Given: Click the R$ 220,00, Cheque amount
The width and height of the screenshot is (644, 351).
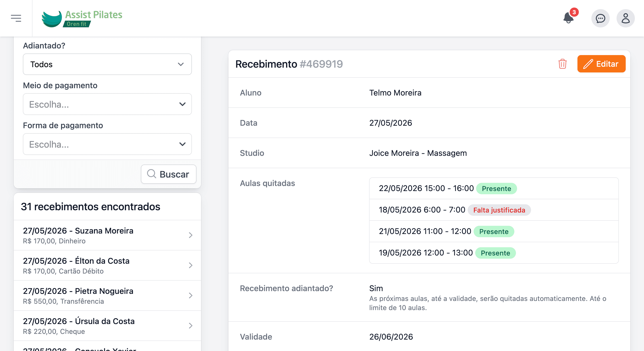Looking at the screenshot, I should point(54,332).
